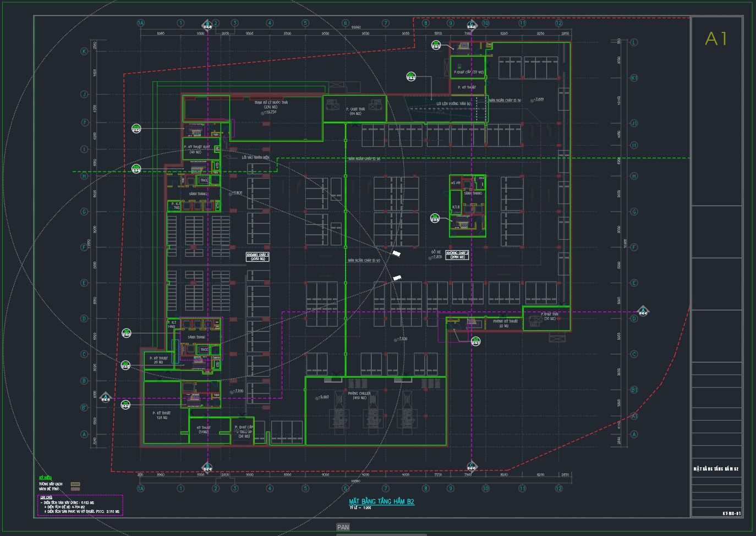
Task: Select the KHOANG CHÁY 2 boxed label
Action: pos(458,255)
